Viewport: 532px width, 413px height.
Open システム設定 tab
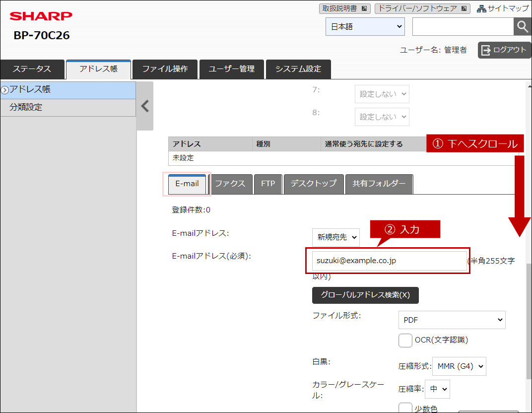[x=298, y=69]
